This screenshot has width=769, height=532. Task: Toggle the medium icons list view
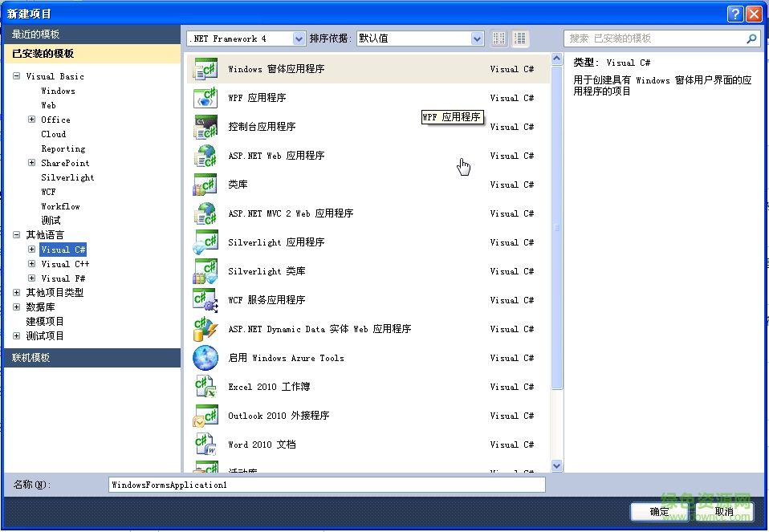tap(519, 38)
